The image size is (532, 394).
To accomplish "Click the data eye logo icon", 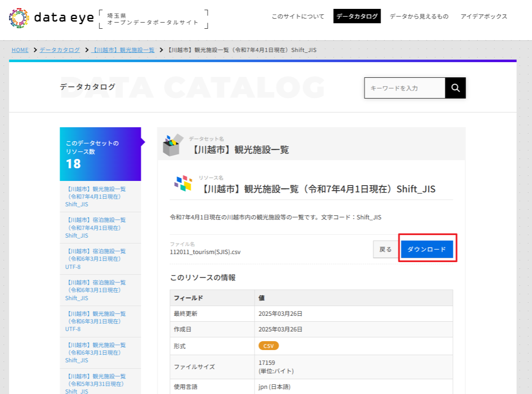I will point(19,17).
